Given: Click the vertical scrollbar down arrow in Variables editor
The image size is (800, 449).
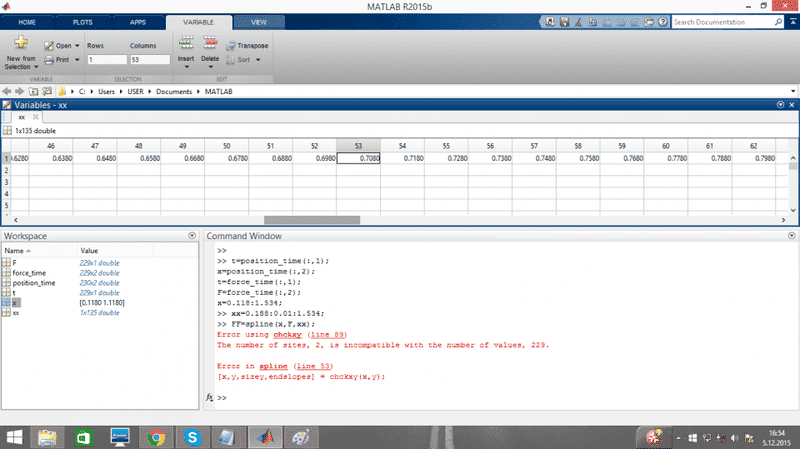Looking at the screenshot, I should pos(793,210).
